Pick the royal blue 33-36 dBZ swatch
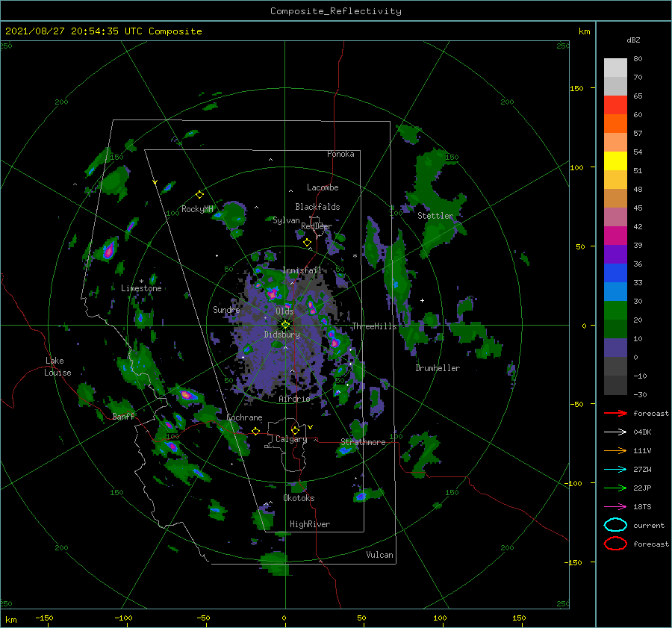This screenshot has height=628, width=672. pyautogui.click(x=615, y=273)
